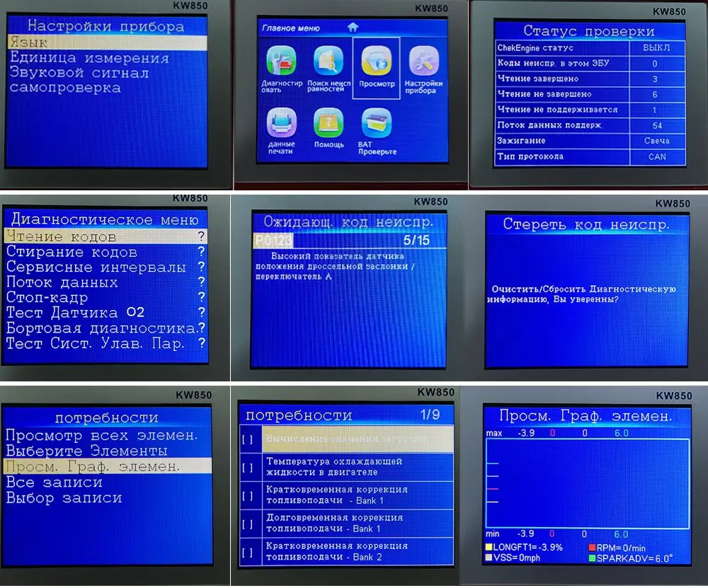Enable checkbox for Долговременная коррекция топливоподачи Bank 1
This screenshot has width=708, height=588.
[x=247, y=524]
